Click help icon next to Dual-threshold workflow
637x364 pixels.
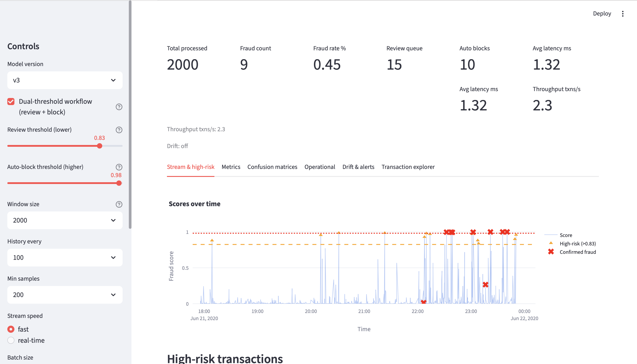(x=119, y=107)
